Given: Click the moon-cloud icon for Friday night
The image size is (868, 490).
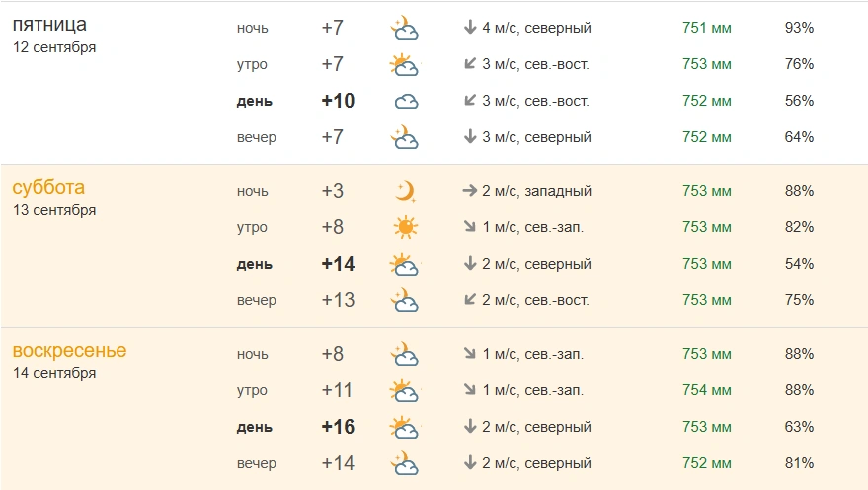Looking at the screenshot, I should (404, 29).
